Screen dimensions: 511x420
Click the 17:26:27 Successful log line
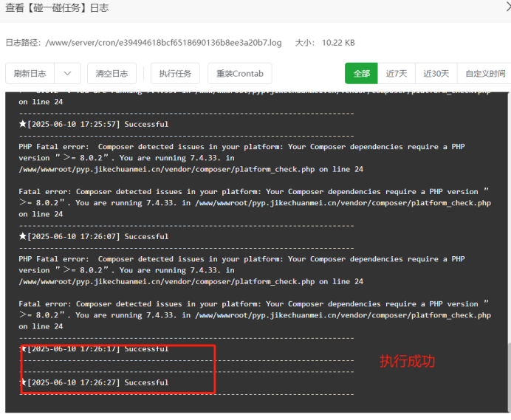coord(97,382)
